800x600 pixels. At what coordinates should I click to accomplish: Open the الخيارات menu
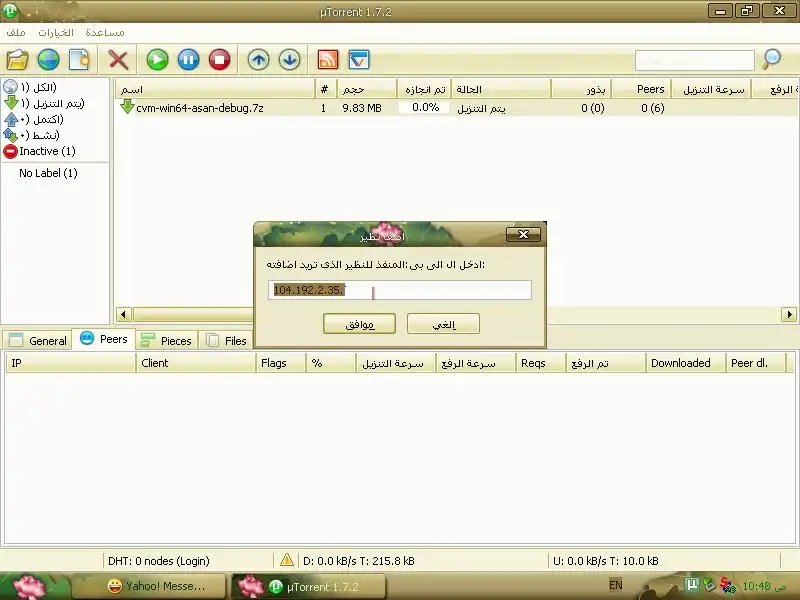[x=56, y=33]
